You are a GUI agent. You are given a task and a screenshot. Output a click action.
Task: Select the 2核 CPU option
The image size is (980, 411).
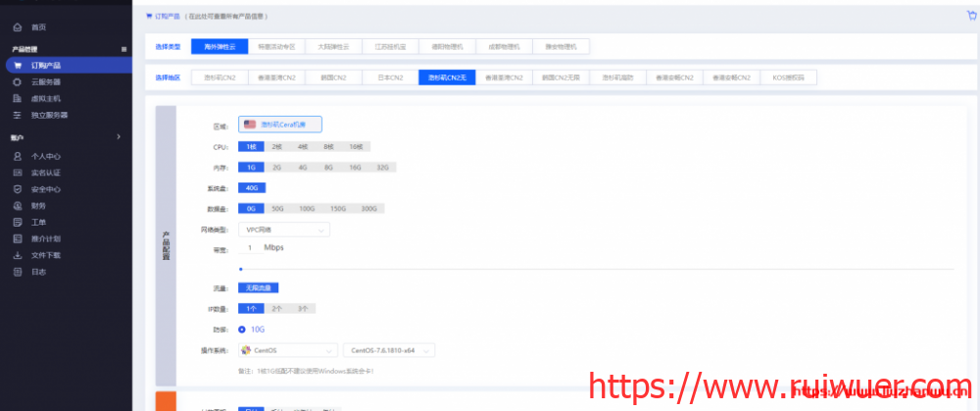(276, 146)
